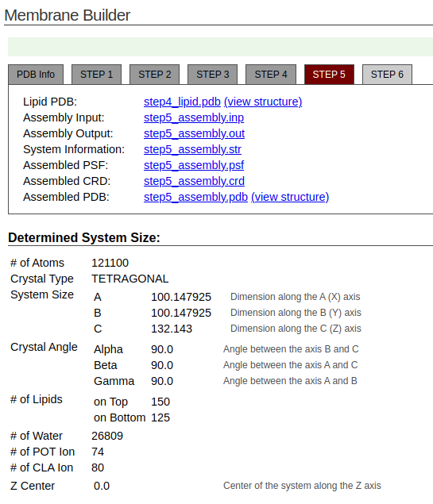Image resolution: width=433 pixels, height=504 pixels.
Task: Download step5_assembly.str system information
Action: [x=192, y=149]
